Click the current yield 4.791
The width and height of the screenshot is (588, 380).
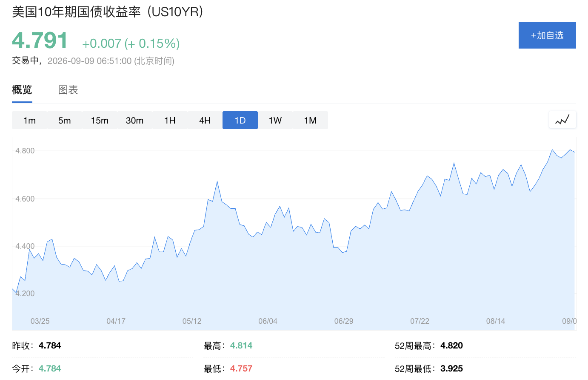pos(40,40)
